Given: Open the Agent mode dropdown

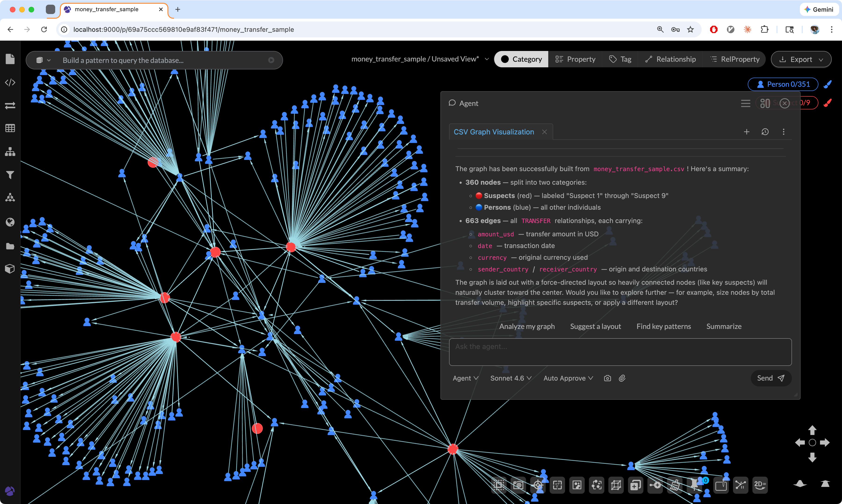Looking at the screenshot, I should click(465, 378).
